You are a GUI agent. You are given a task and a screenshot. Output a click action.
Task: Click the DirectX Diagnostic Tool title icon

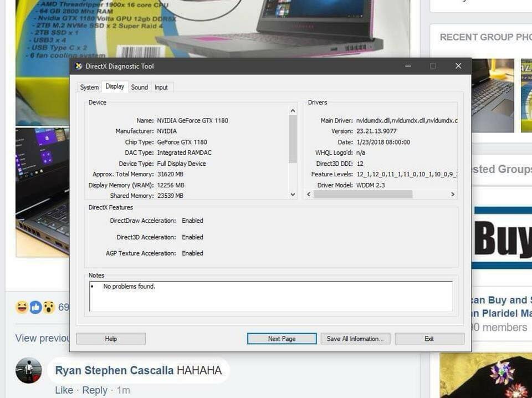79,66
